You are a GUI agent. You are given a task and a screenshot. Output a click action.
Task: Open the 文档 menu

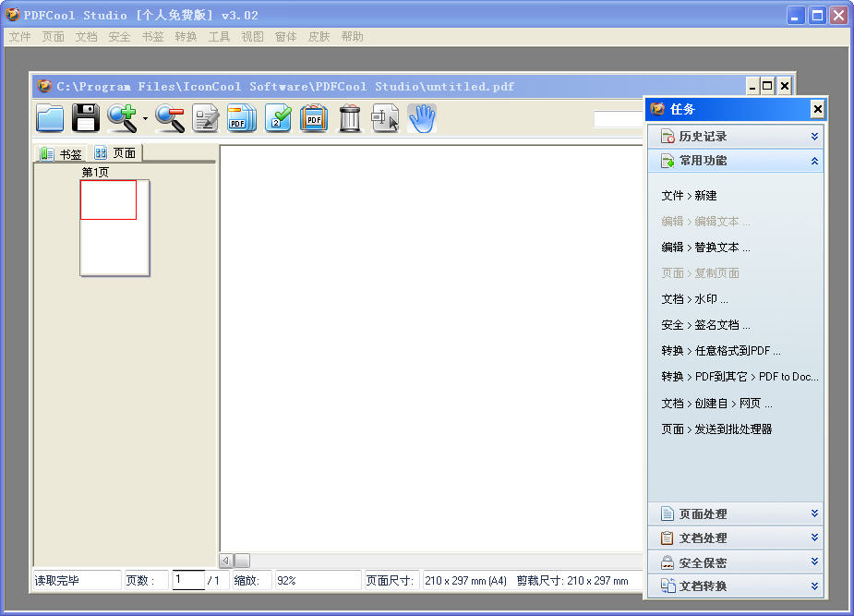(x=87, y=37)
